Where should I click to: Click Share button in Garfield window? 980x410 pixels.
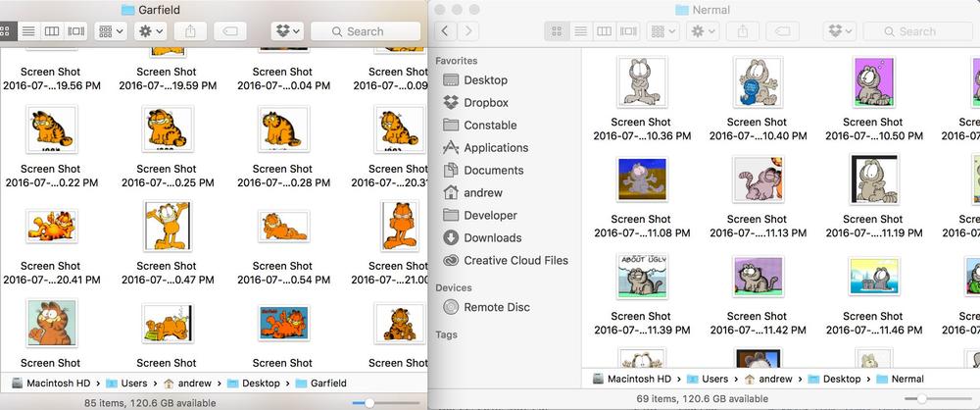[x=190, y=30]
